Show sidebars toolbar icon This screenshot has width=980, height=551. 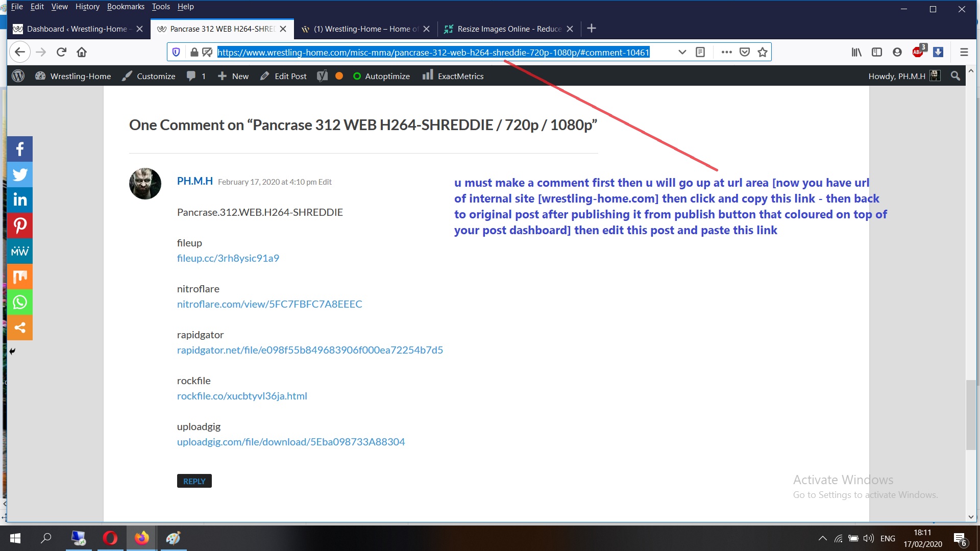(x=877, y=52)
